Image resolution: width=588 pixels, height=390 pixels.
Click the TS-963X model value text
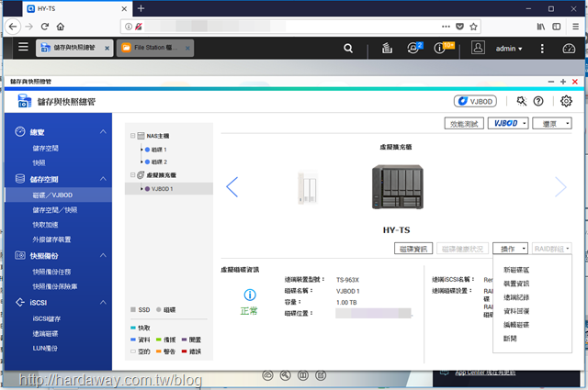pyautogui.click(x=347, y=280)
